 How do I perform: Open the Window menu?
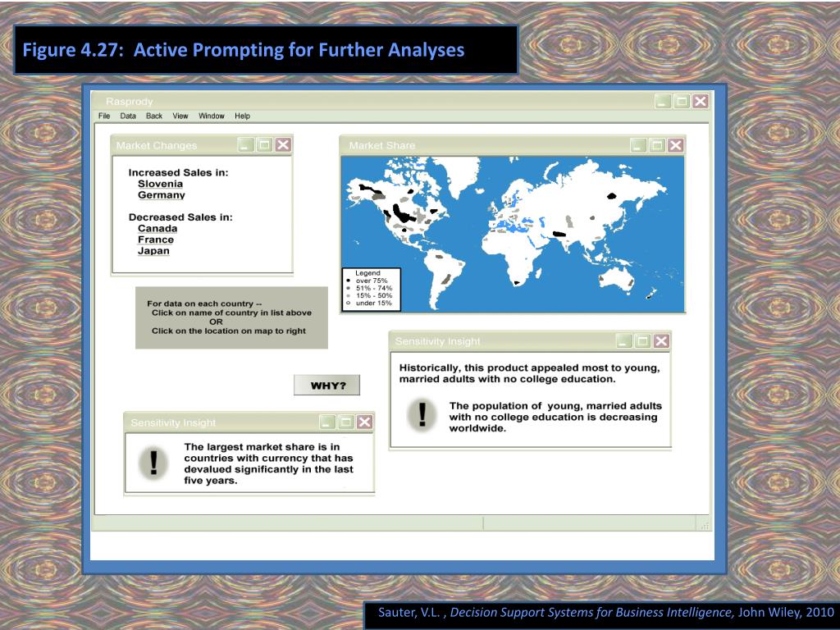(x=212, y=116)
